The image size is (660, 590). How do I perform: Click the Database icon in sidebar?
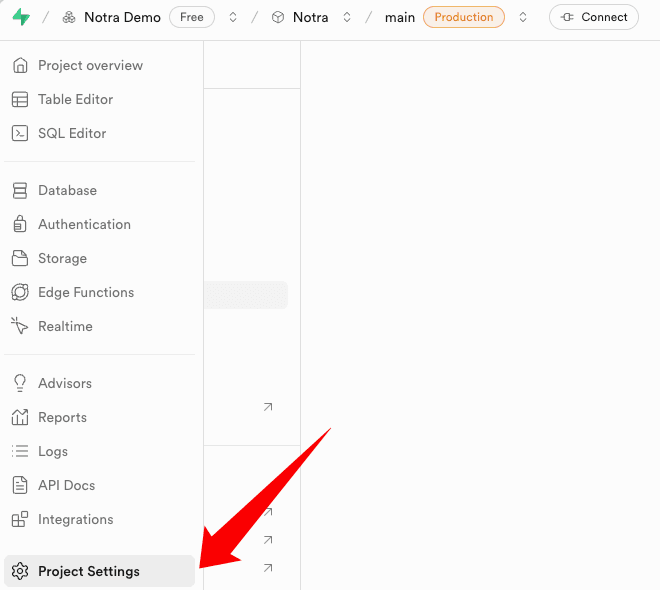pyautogui.click(x=20, y=191)
